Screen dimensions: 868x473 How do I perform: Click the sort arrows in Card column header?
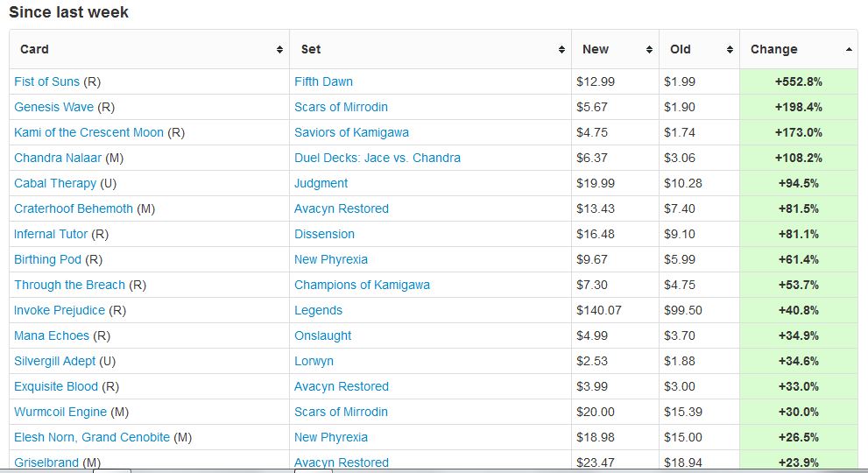point(279,50)
